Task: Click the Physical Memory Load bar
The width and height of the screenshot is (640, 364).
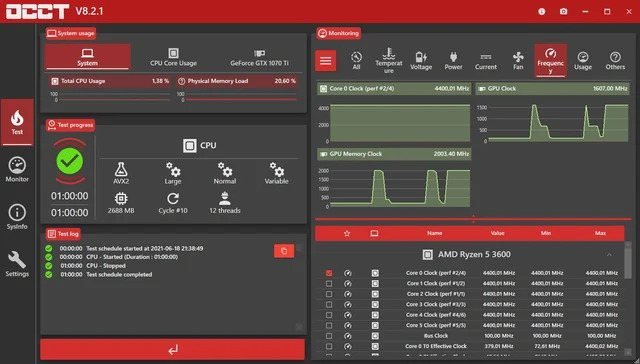Action: click(238, 81)
